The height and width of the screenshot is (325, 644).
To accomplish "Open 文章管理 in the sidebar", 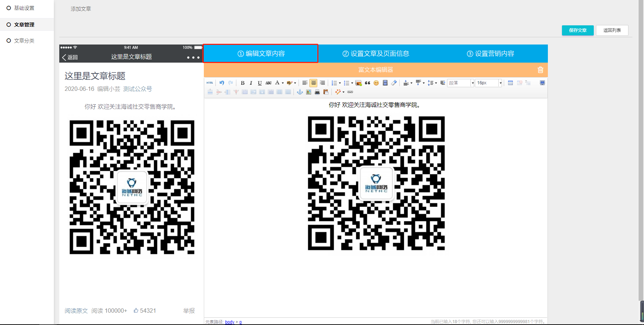I will pos(24,25).
